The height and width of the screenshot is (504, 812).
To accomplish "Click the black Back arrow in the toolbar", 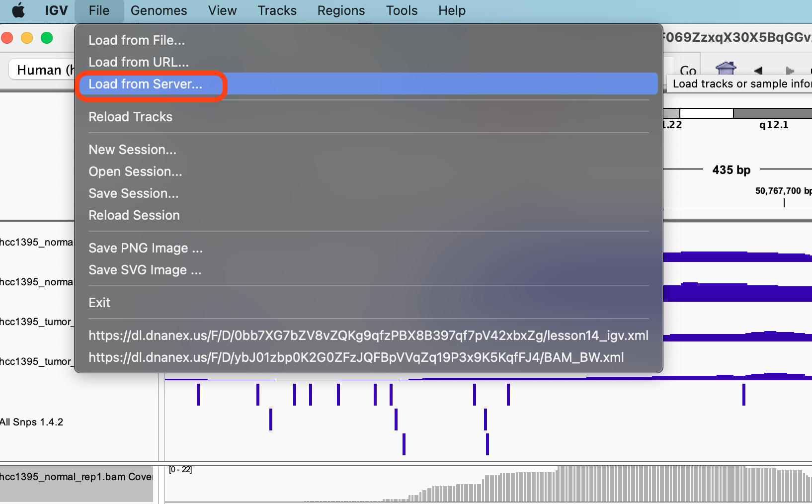I will [758, 70].
